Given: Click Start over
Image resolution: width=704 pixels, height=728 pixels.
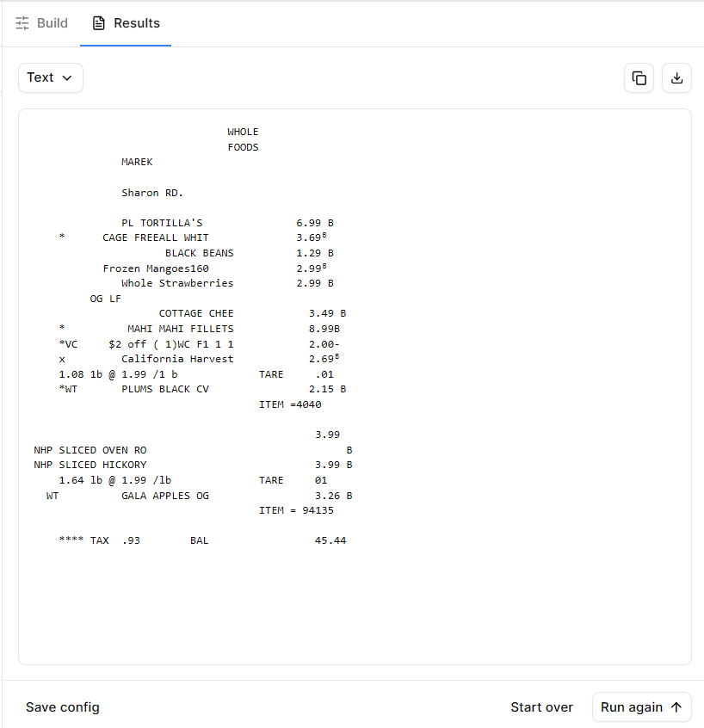Looking at the screenshot, I should coord(541,707).
